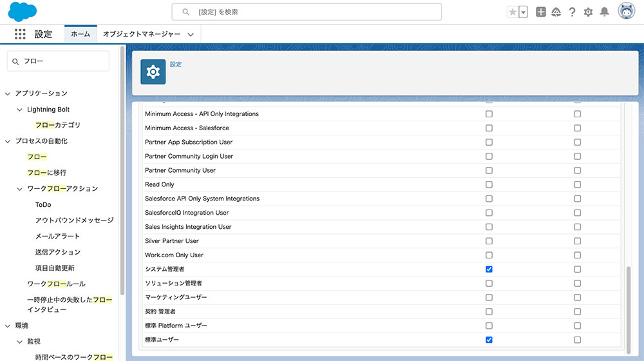Check first checkbox for 契約 管理者

click(x=489, y=311)
